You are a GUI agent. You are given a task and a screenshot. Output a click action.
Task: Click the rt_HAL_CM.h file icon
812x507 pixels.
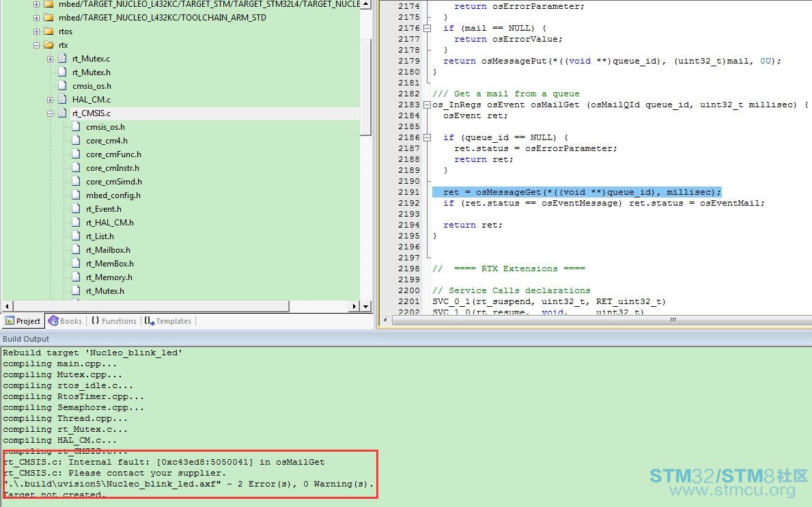click(76, 222)
